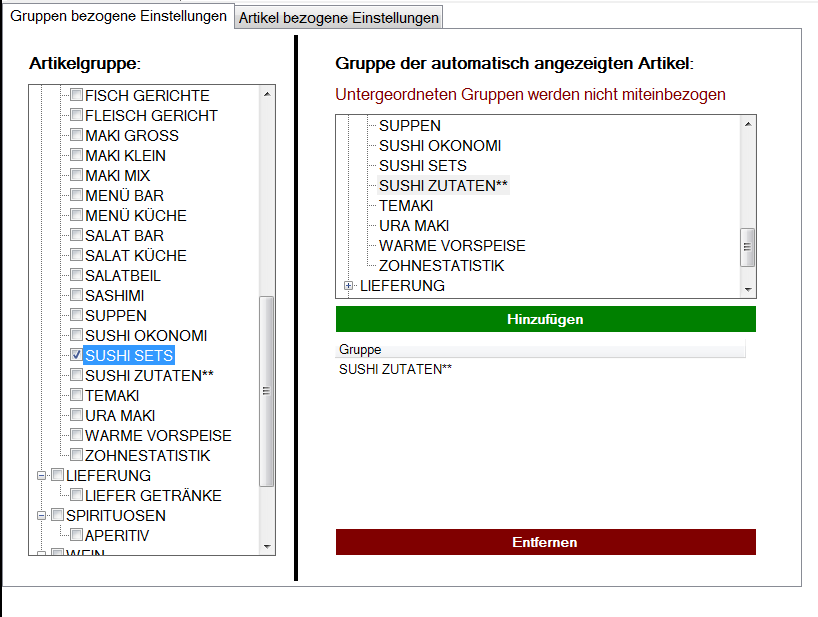Toggle the MAKI MIX checkbox
Screen dimensions: 818x617
pos(77,176)
